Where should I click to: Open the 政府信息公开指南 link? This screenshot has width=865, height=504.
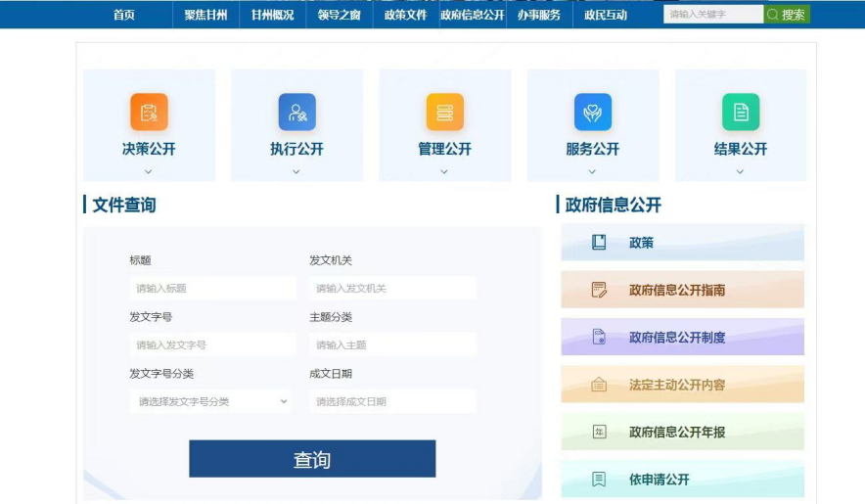(682, 290)
